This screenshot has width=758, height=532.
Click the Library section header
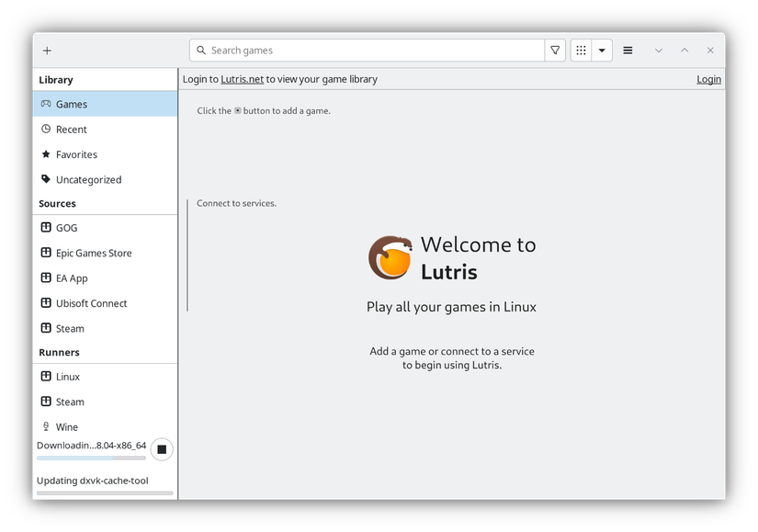(x=56, y=80)
